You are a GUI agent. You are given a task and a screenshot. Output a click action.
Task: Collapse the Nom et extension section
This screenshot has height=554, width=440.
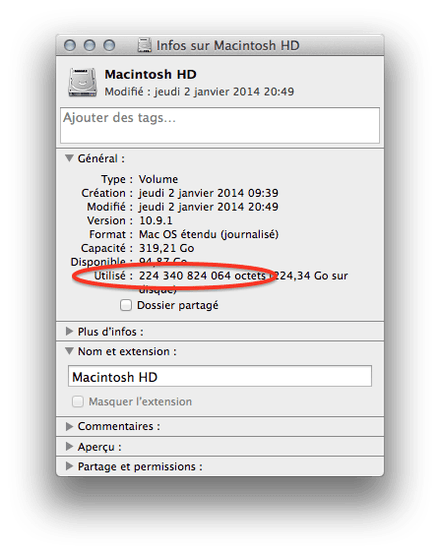pos(69,351)
